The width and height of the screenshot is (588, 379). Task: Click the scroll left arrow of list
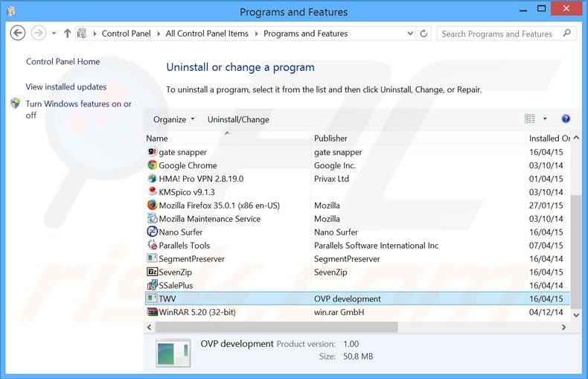150,327
